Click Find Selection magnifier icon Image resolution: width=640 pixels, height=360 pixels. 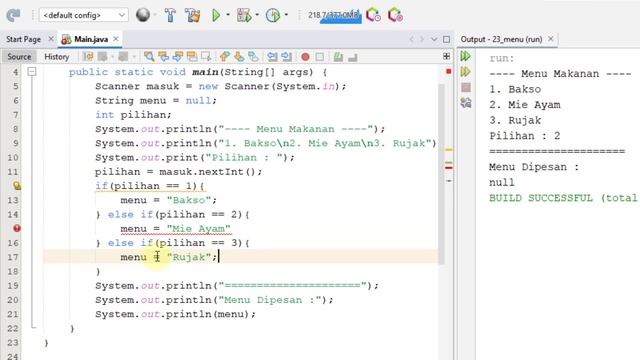(149, 57)
